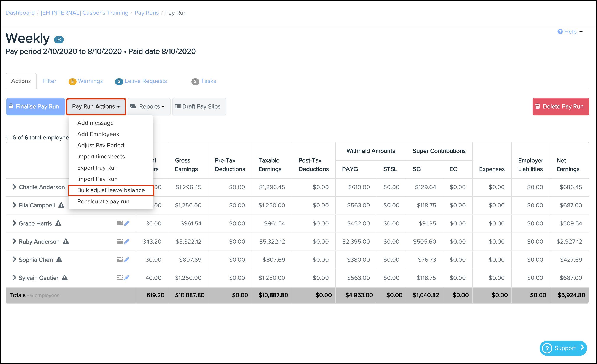Click the notes list icon for Sylvain Gautier
The image size is (597, 364).
tap(119, 278)
